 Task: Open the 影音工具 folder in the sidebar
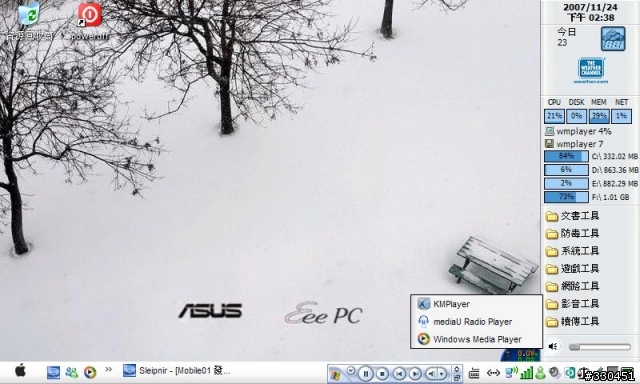click(x=573, y=304)
